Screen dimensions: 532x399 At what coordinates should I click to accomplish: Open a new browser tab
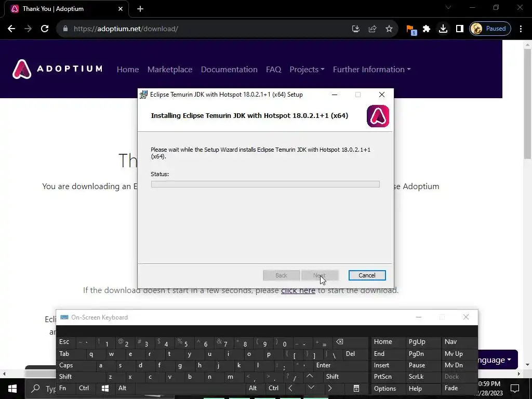click(x=140, y=9)
